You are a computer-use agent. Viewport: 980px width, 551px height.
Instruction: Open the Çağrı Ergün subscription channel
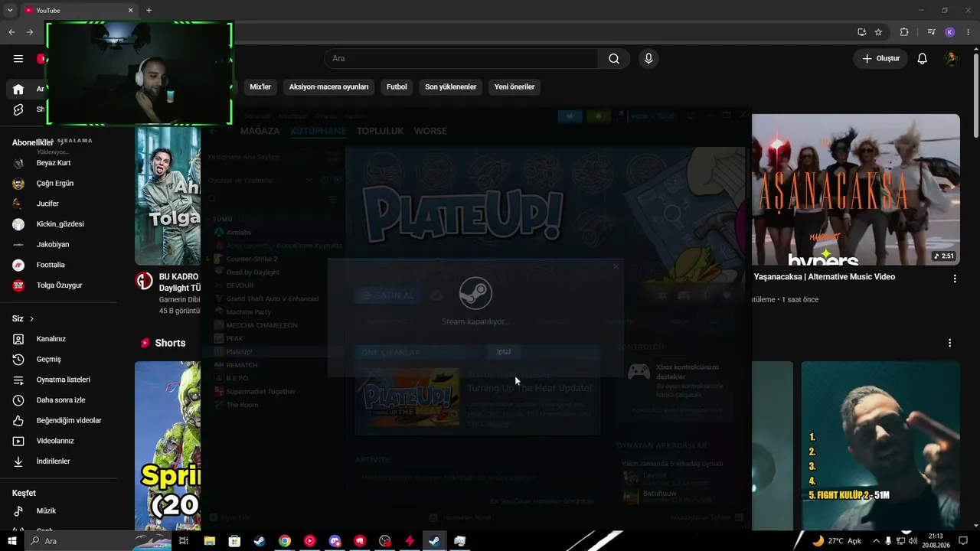point(55,184)
